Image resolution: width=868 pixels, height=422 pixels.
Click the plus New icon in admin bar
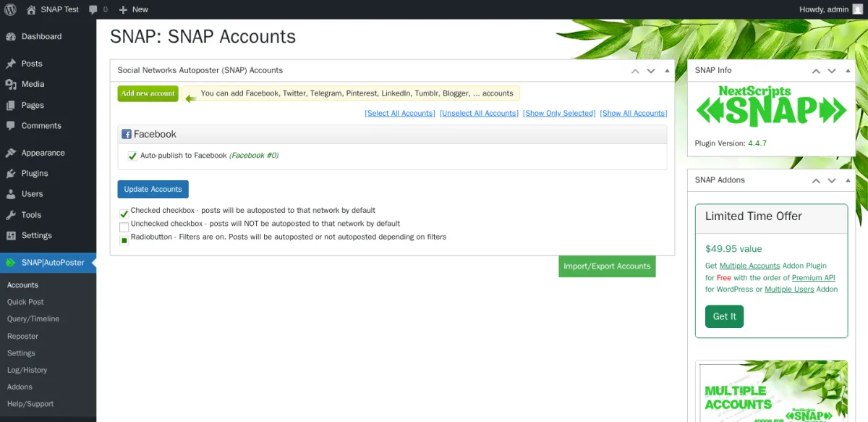[x=123, y=9]
